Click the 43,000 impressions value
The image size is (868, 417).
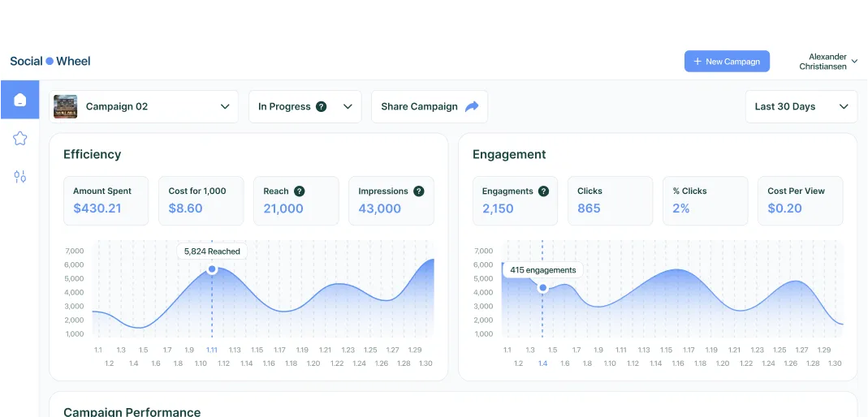pyautogui.click(x=380, y=208)
